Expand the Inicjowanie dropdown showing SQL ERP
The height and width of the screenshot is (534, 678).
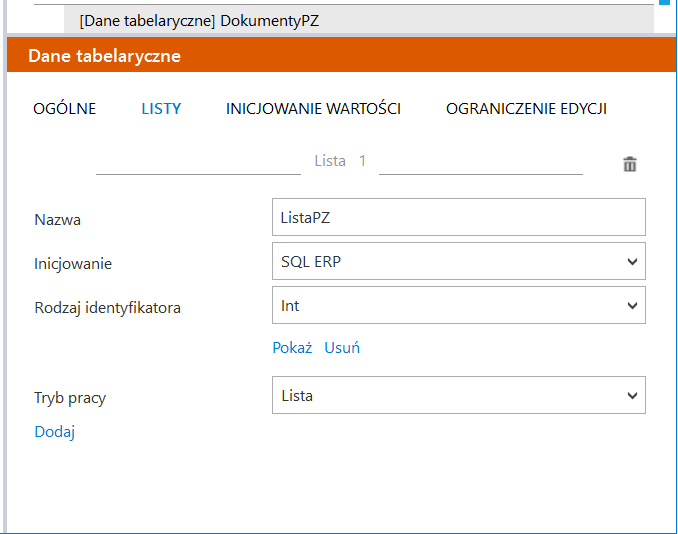(458, 261)
